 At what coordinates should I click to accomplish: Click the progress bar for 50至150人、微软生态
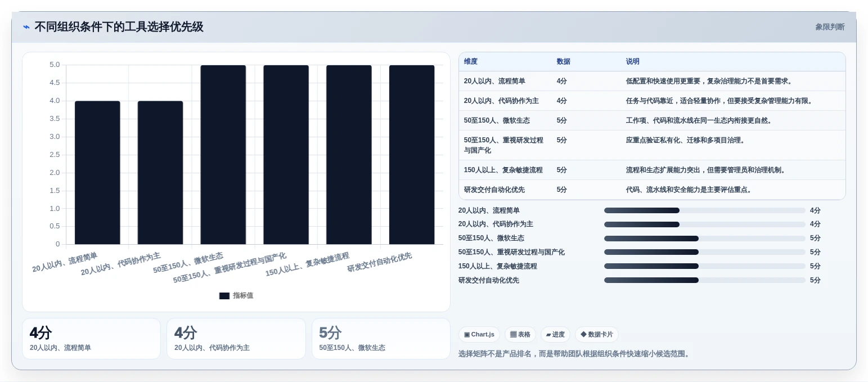point(705,239)
